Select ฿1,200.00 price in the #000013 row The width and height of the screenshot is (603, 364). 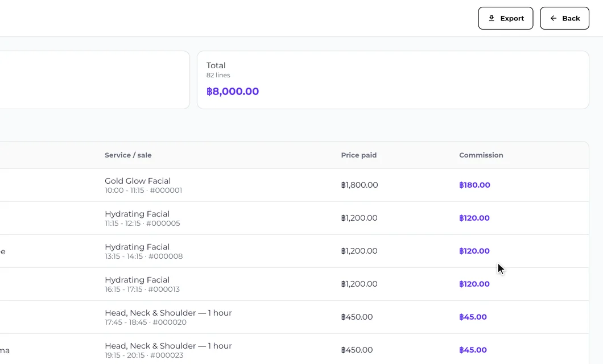coord(359,284)
